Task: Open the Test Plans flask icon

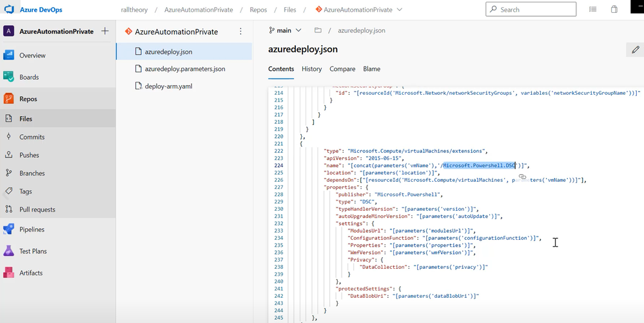Action: click(x=8, y=251)
